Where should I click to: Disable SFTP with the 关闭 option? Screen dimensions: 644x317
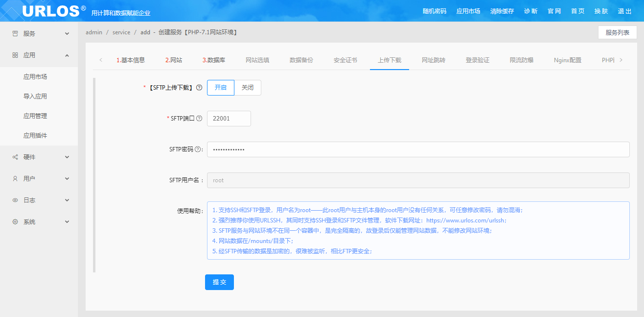[248, 88]
